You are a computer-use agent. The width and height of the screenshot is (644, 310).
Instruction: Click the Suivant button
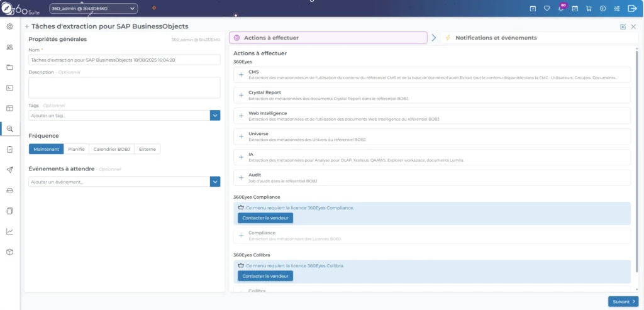point(623,302)
